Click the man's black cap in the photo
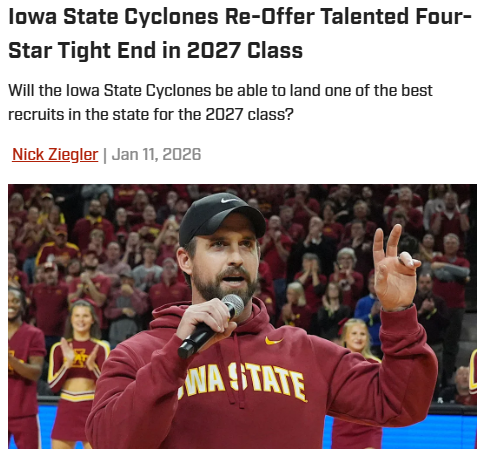 (221, 217)
